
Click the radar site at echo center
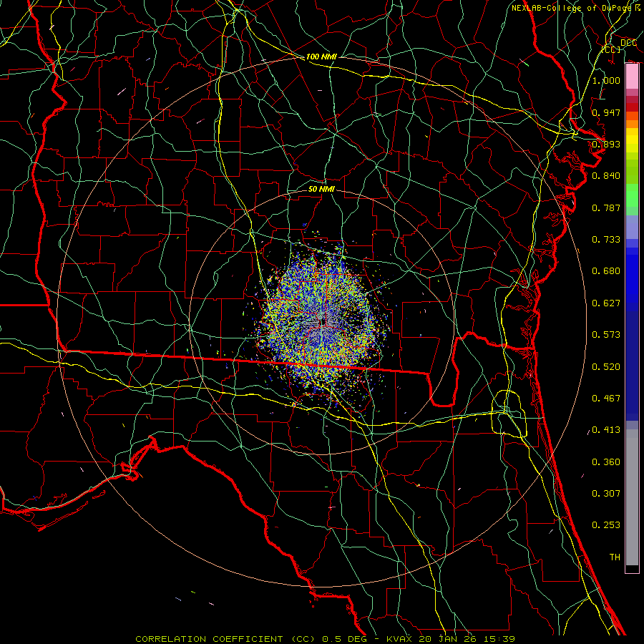click(323, 323)
